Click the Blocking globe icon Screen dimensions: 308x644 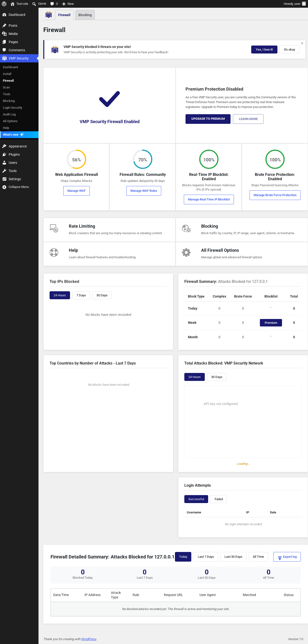tap(186, 228)
